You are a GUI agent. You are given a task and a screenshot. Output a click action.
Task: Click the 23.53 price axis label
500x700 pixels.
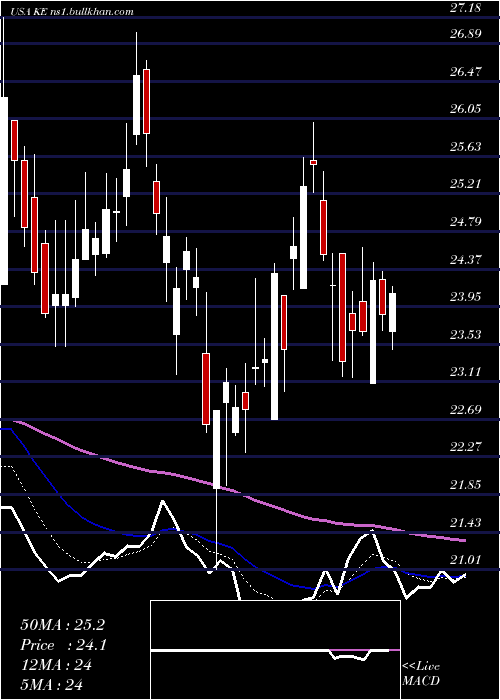click(x=466, y=334)
